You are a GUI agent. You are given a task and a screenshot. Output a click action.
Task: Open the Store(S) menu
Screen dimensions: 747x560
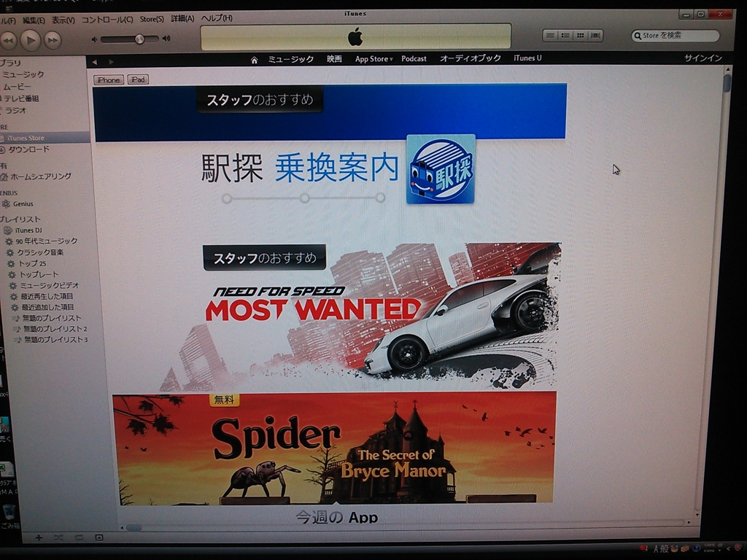click(152, 19)
